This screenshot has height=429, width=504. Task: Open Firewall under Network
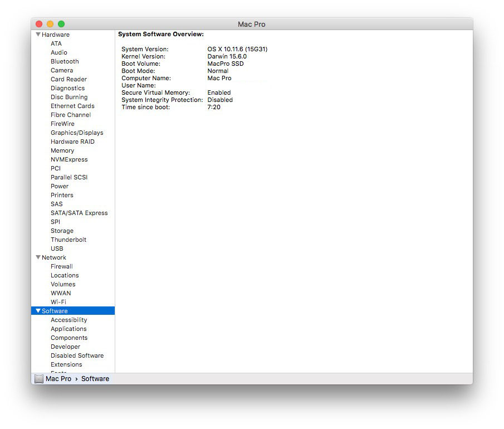(x=62, y=266)
